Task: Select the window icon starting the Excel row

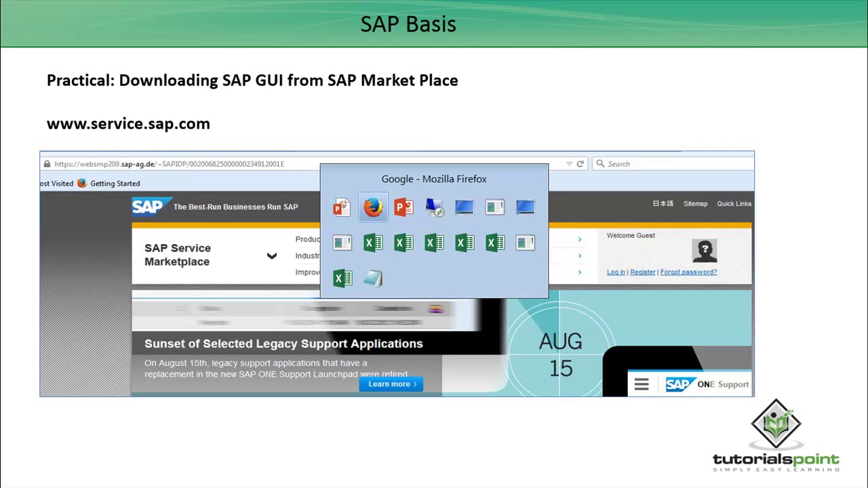Action: 342,243
